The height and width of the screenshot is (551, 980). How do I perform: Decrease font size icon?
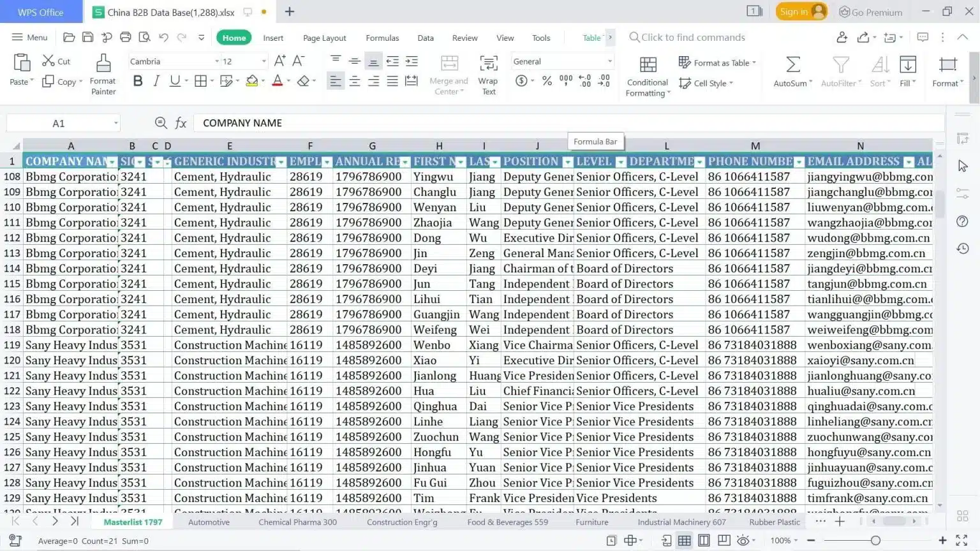pyautogui.click(x=298, y=61)
